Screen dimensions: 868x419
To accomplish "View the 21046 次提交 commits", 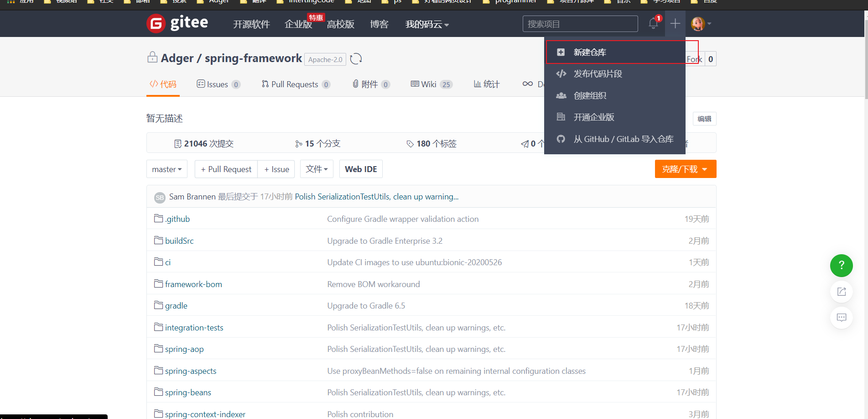I will (x=204, y=144).
